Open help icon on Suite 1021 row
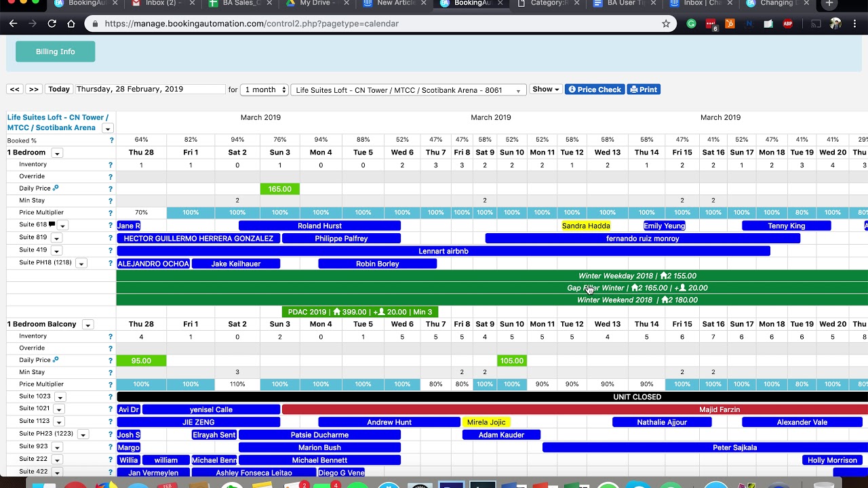 pyautogui.click(x=112, y=409)
